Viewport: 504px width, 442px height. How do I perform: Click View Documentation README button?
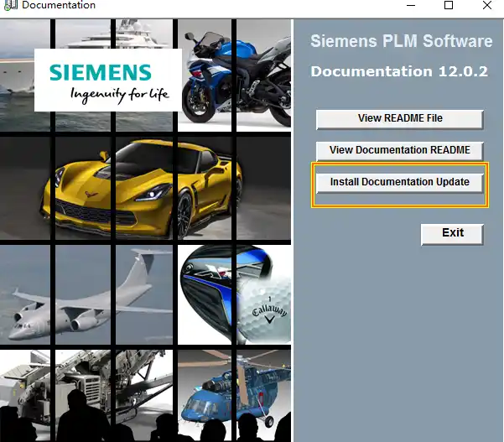399,151
